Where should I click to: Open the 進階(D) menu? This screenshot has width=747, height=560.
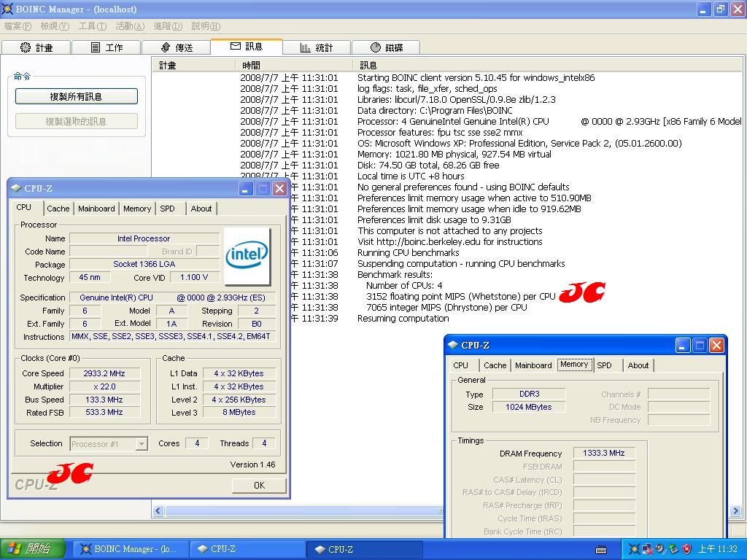coord(168,26)
